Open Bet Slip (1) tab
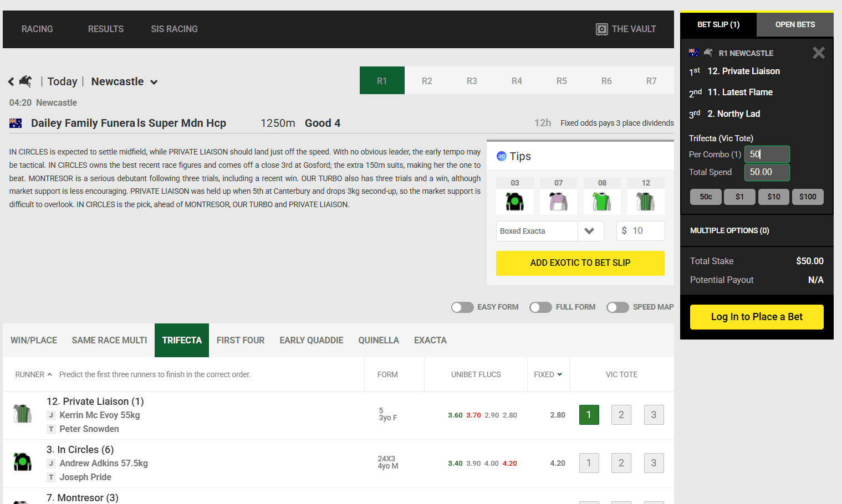The image size is (842, 504). 718,25
